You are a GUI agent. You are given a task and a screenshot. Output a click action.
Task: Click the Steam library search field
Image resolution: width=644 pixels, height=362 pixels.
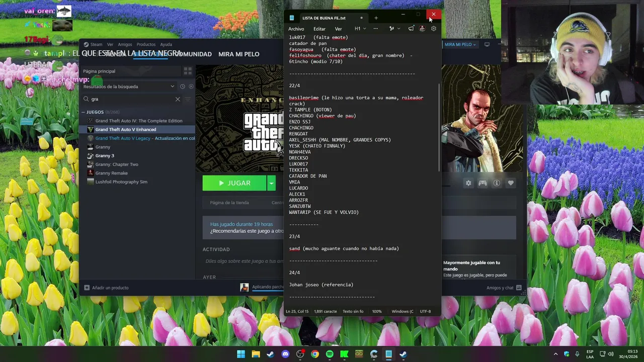(x=132, y=99)
